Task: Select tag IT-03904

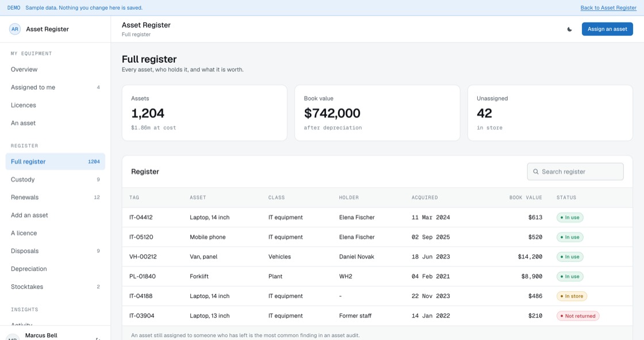Action: coord(141,316)
